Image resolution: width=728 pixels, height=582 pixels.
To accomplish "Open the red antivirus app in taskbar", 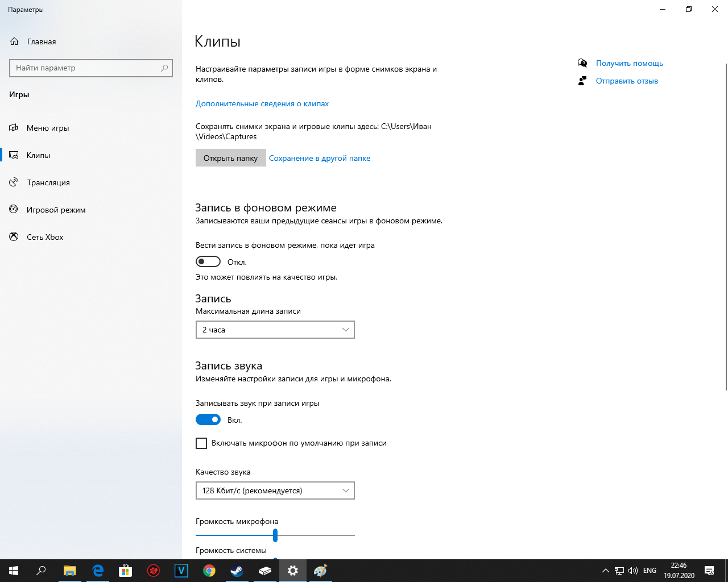I will [153, 571].
